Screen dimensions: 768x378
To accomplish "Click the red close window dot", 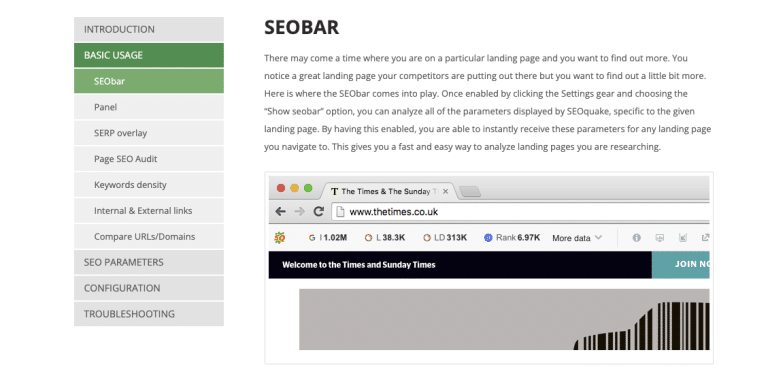I will (x=281, y=188).
